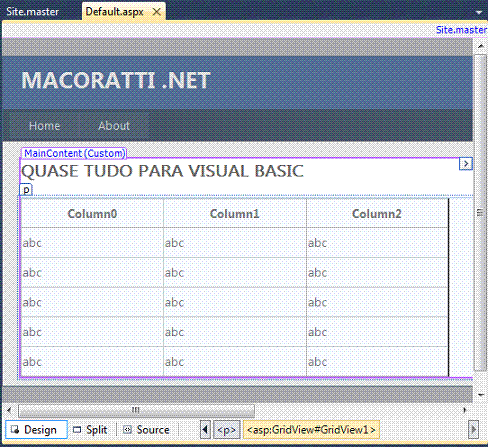
Task: Select the MainContent (Custom) label
Action: [74, 153]
